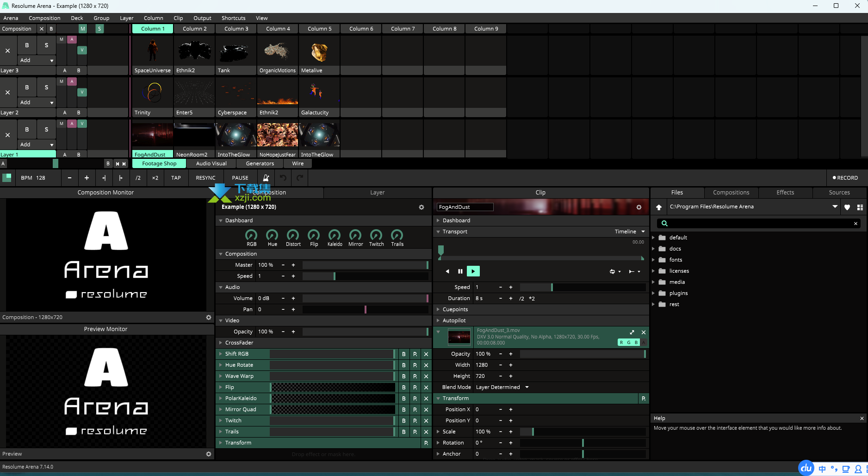Image resolution: width=868 pixels, height=476 pixels.
Task: Open Blend Mode Layer Determined dropdown
Action: (x=502, y=387)
